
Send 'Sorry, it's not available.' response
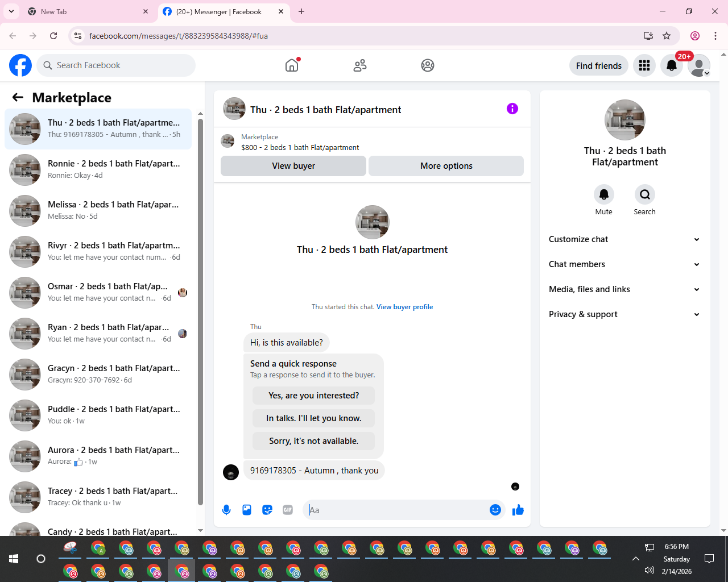click(314, 441)
